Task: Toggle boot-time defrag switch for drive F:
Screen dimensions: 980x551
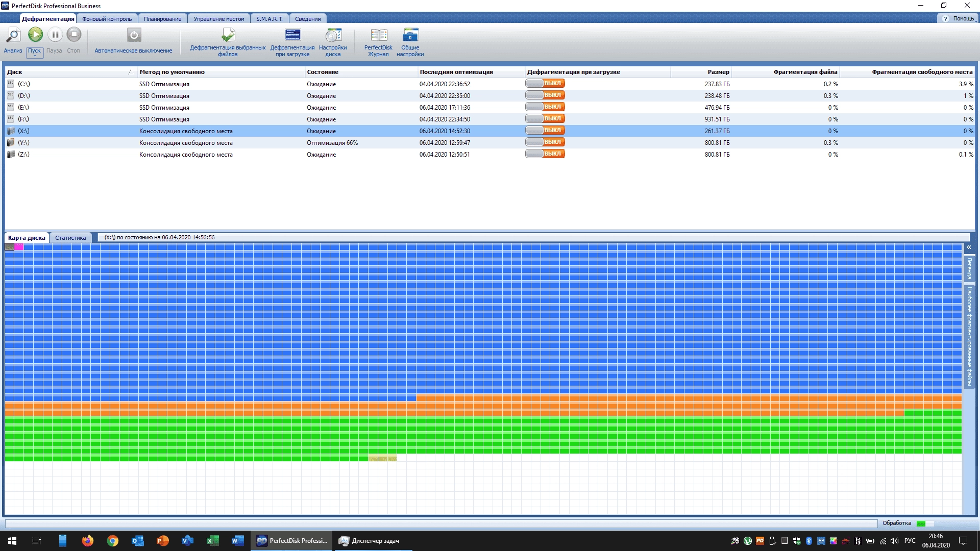Action: pos(545,118)
